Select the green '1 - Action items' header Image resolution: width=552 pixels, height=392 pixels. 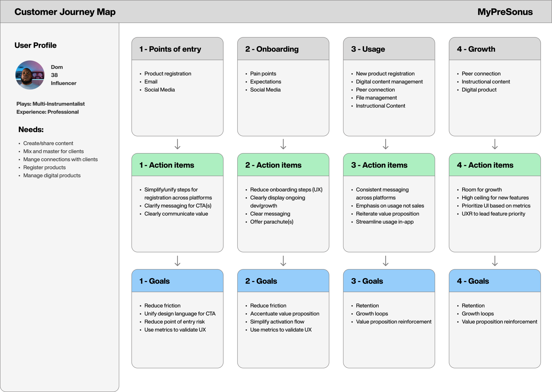(177, 165)
